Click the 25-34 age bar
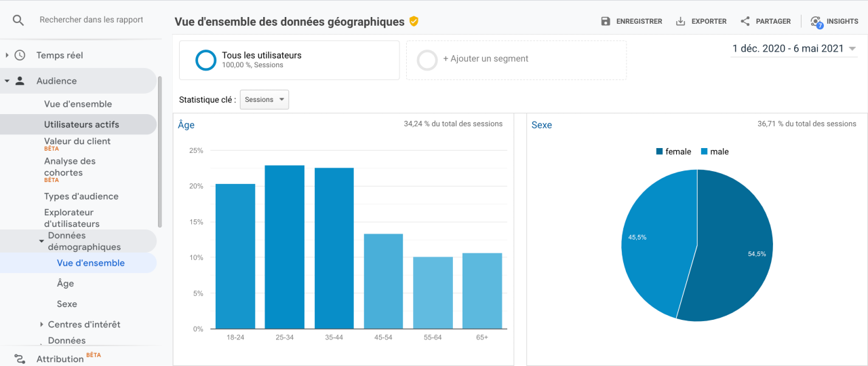The image size is (868, 366). tap(285, 247)
